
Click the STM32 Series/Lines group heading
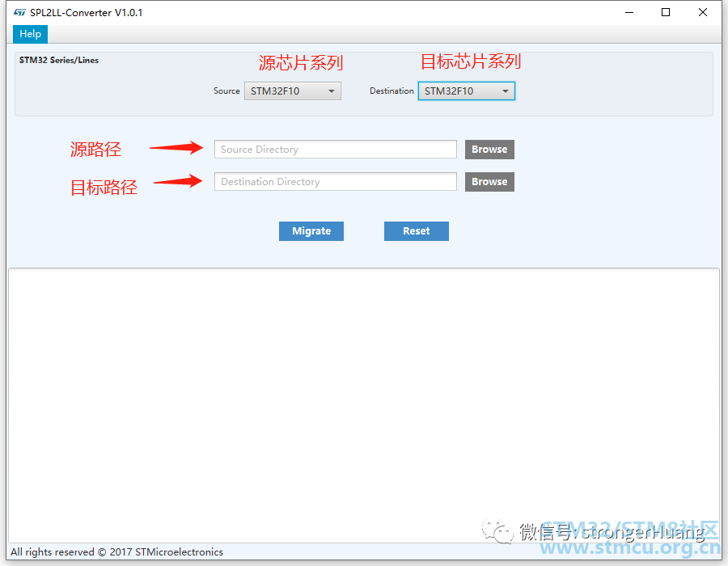click(59, 61)
